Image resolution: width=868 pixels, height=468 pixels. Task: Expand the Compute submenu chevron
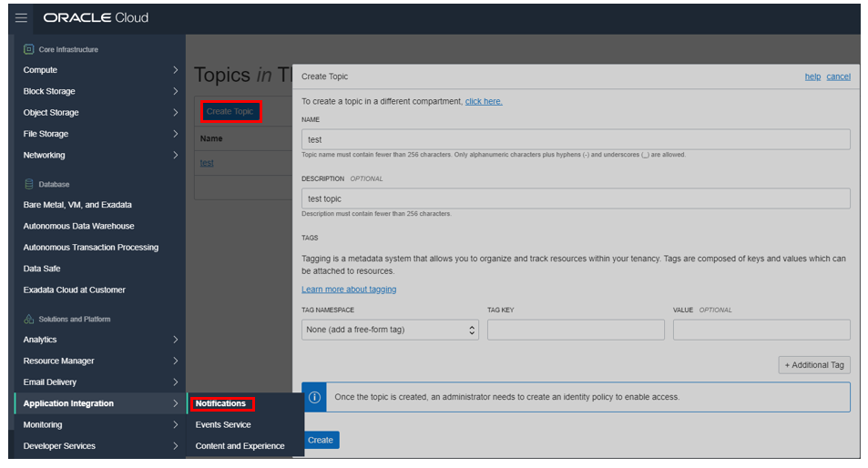click(176, 70)
